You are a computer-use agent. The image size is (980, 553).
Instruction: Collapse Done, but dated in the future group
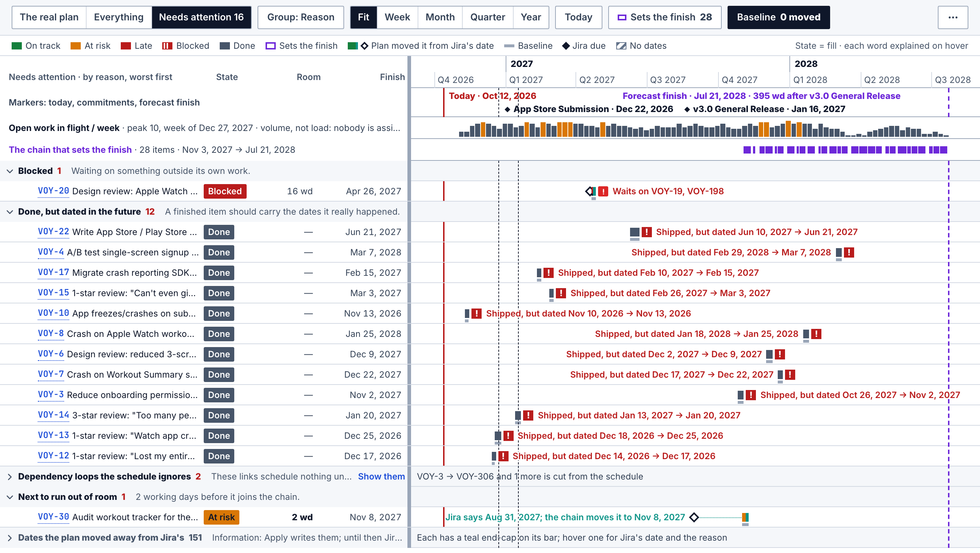click(x=10, y=212)
